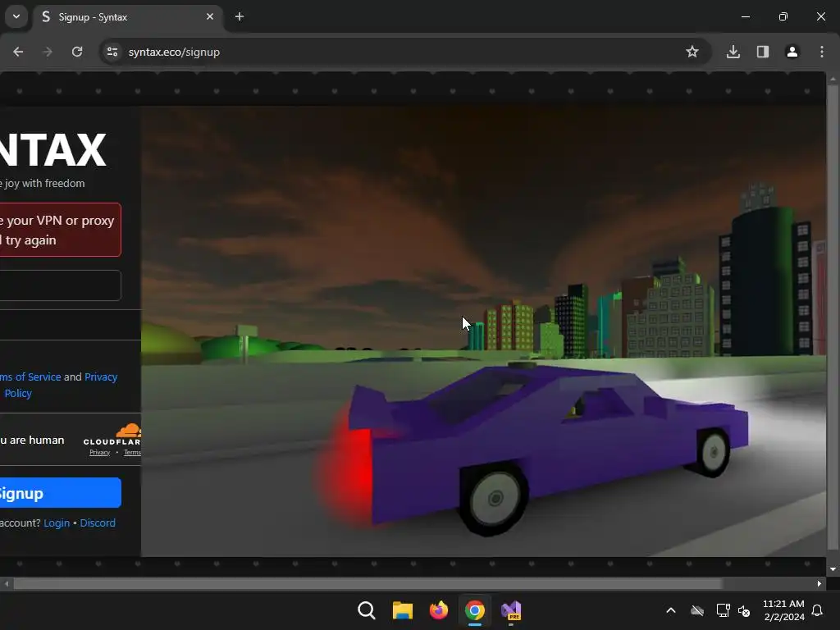
Task: Open Chrome three-dot menu
Action: (822, 52)
